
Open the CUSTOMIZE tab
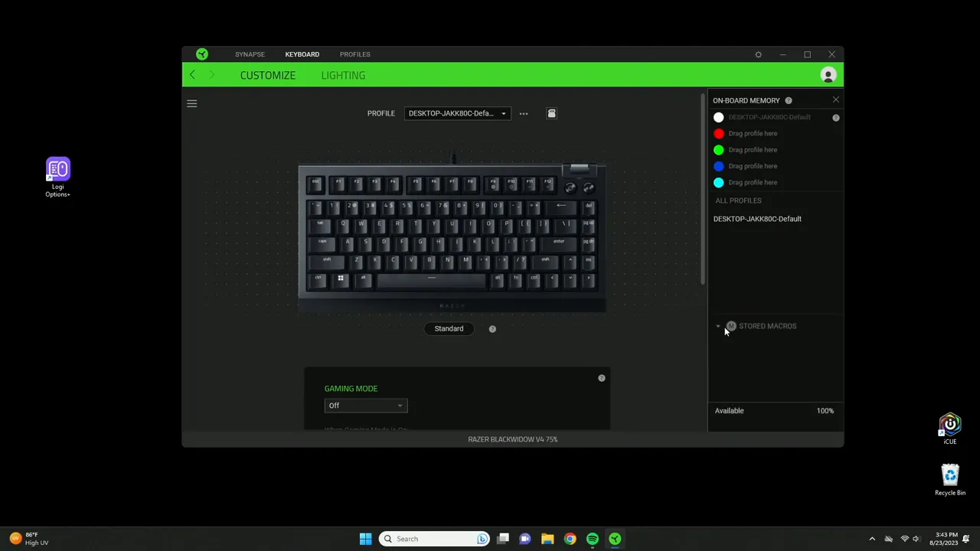[268, 75]
